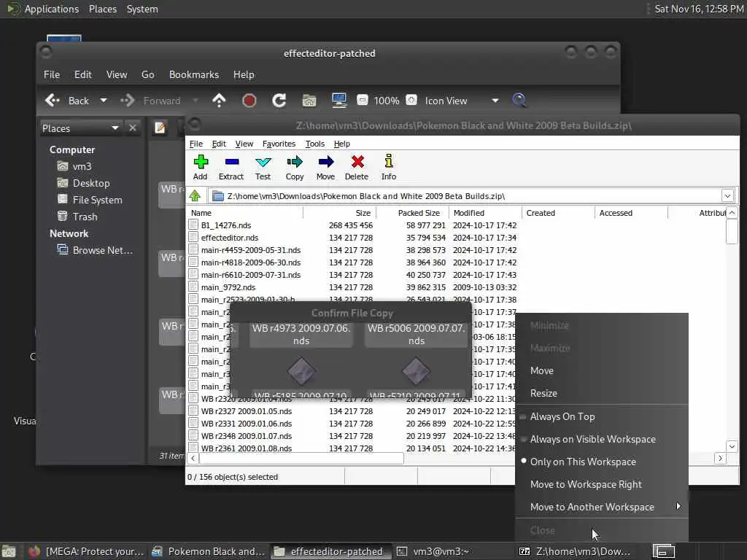Screen dimensions: 747x560
Task: Open System menu in top panel
Action: pos(142,9)
